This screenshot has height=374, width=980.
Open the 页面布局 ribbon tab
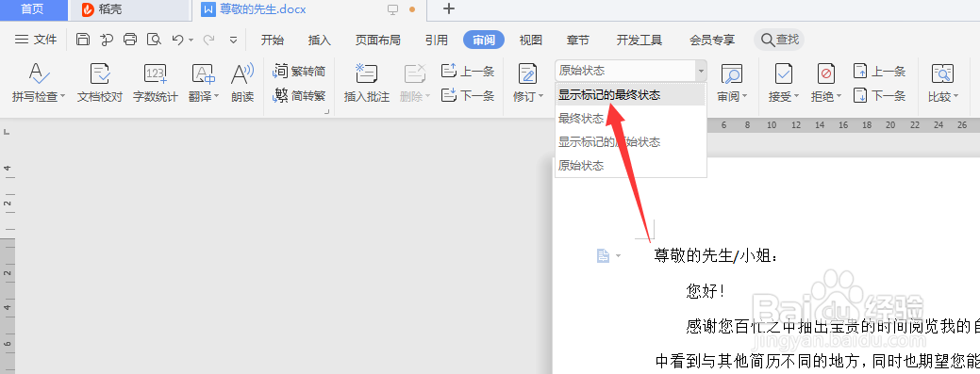(x=378, y=40)
